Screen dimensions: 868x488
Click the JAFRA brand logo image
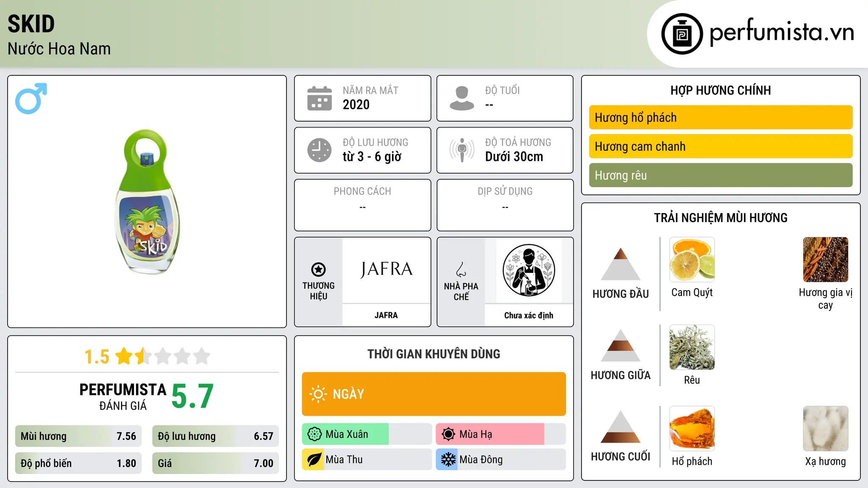point(386,269)
